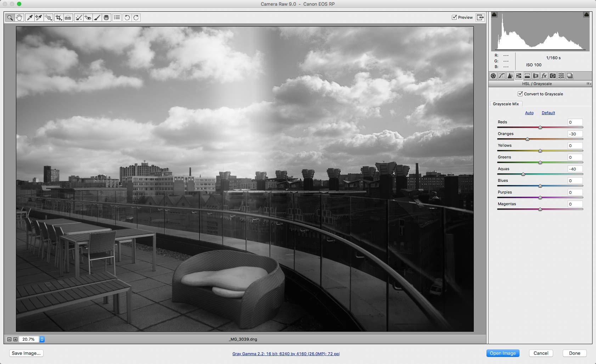Select the Color Sampler tool

click(39, 17)
